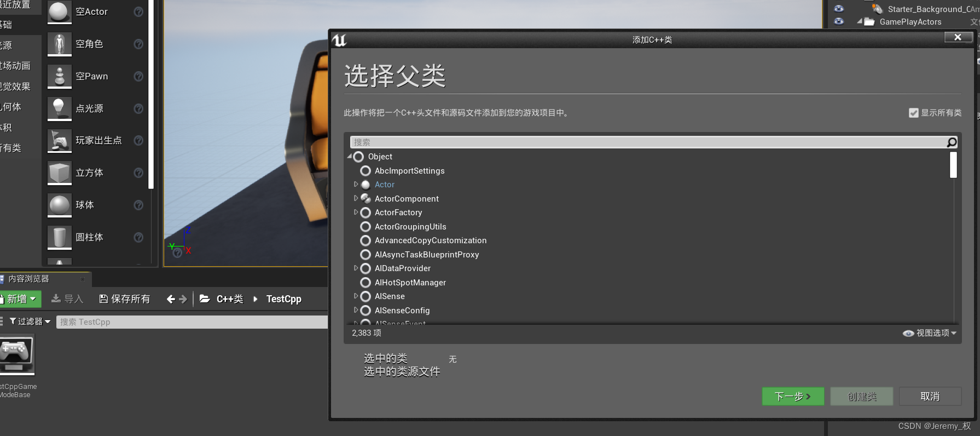
Task: Open the 新增 dropdown button
Action: [20, 299]
